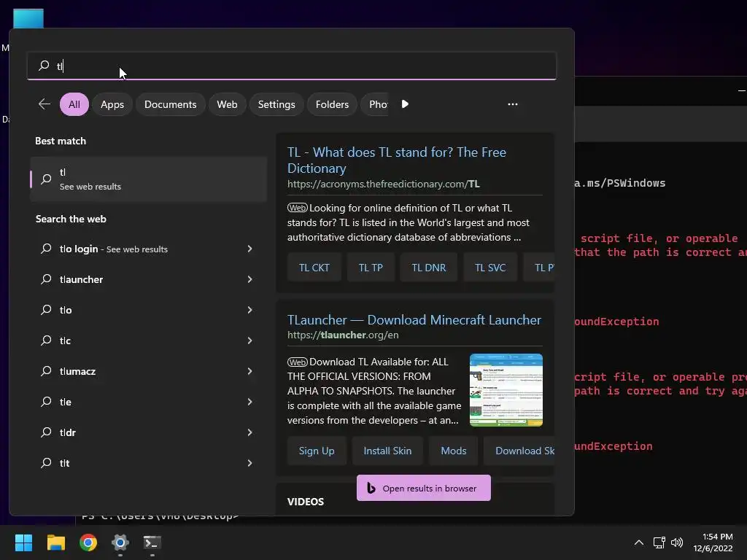
Task: Switch to PowerShell terminal taskbar icon
Action: (152, 542)
